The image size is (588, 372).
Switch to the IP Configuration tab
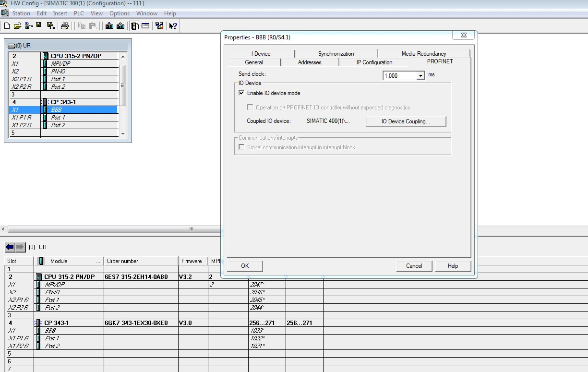point(374,62)
